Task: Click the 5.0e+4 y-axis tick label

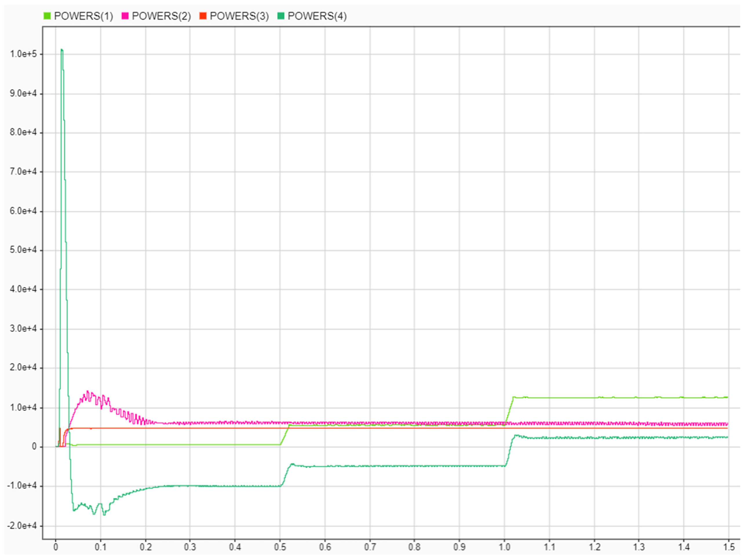Action: pos(23,250)
